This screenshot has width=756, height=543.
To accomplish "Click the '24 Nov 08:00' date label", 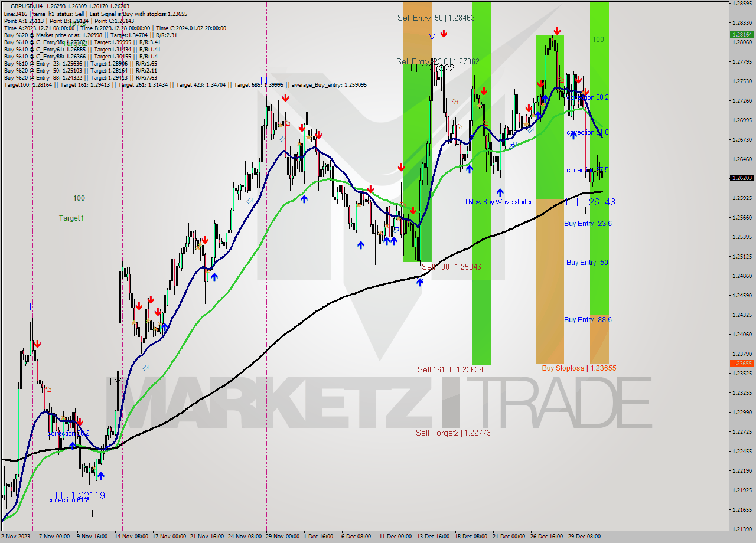I will [245, 537].
